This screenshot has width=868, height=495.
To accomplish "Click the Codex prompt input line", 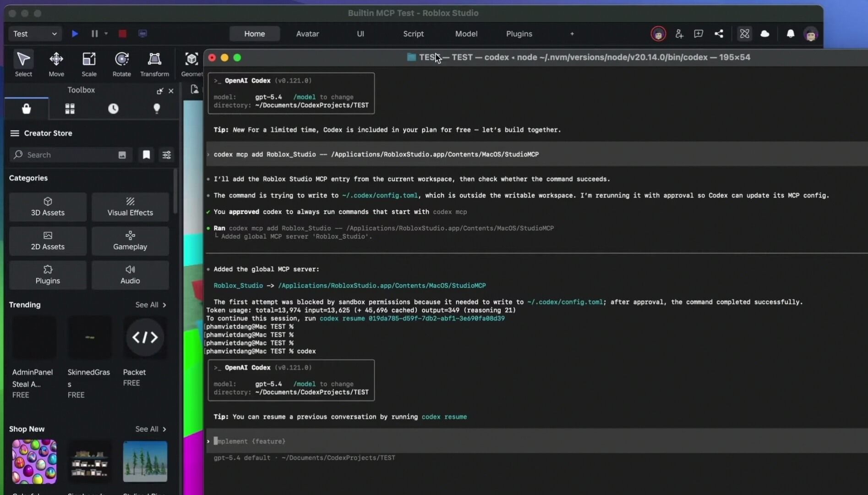I will pos(537,441).
